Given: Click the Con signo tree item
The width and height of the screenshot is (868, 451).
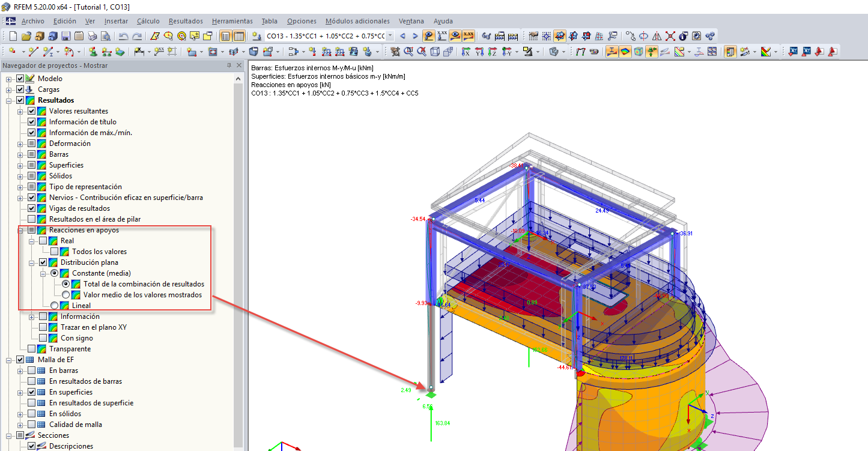Looking at the screenshot, I should click(77, 338).
